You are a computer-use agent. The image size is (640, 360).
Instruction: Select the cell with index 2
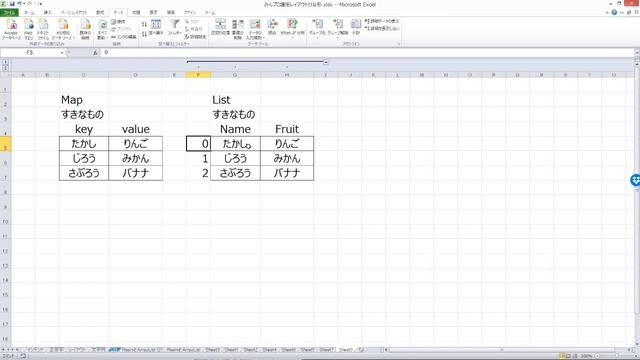(x=198, y=173)
